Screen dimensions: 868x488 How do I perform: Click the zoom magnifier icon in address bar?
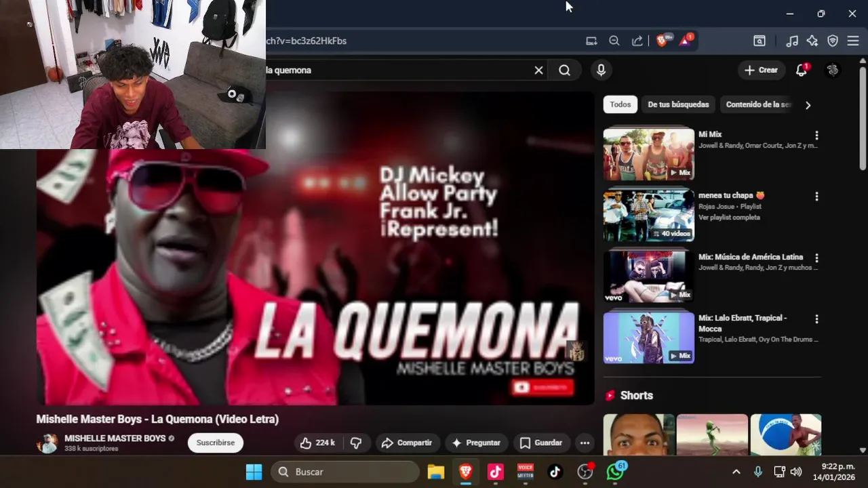click(x=614, y=41)
